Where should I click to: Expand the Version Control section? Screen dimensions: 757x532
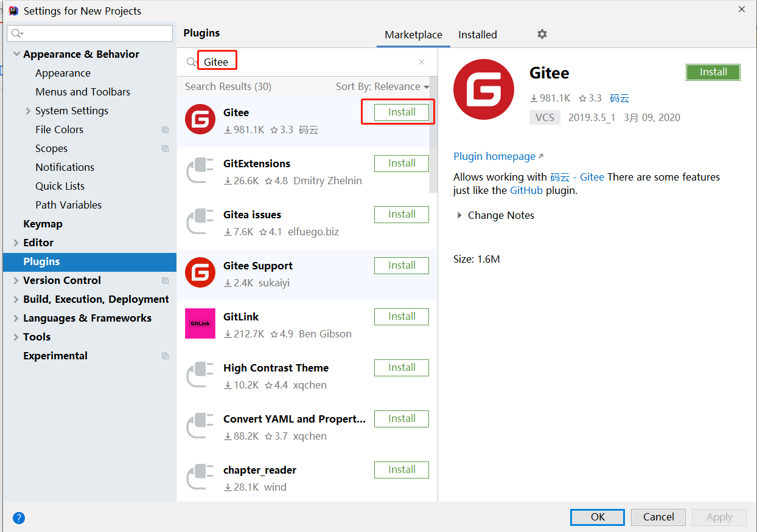[x=16, y=280]
